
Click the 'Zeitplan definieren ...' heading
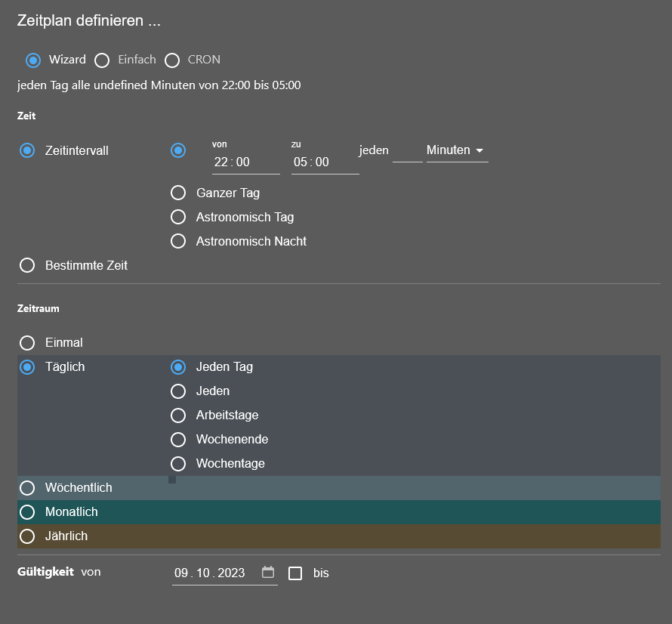pos(88,20)
